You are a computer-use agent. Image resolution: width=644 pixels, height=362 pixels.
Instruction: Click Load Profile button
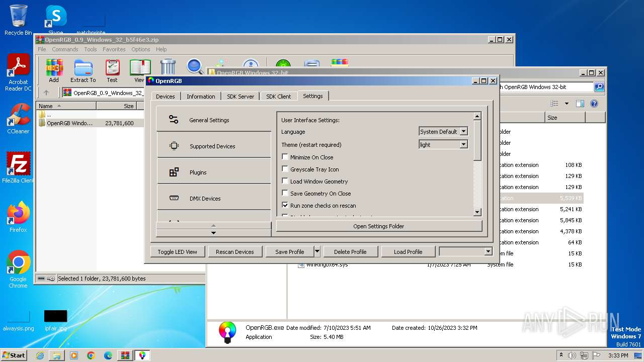click(408, 251)
